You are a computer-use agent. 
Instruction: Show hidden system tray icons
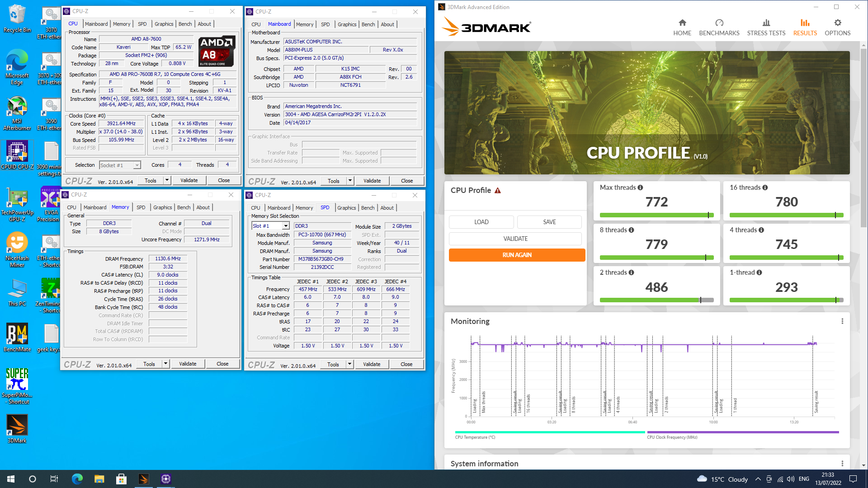point(758,479)
